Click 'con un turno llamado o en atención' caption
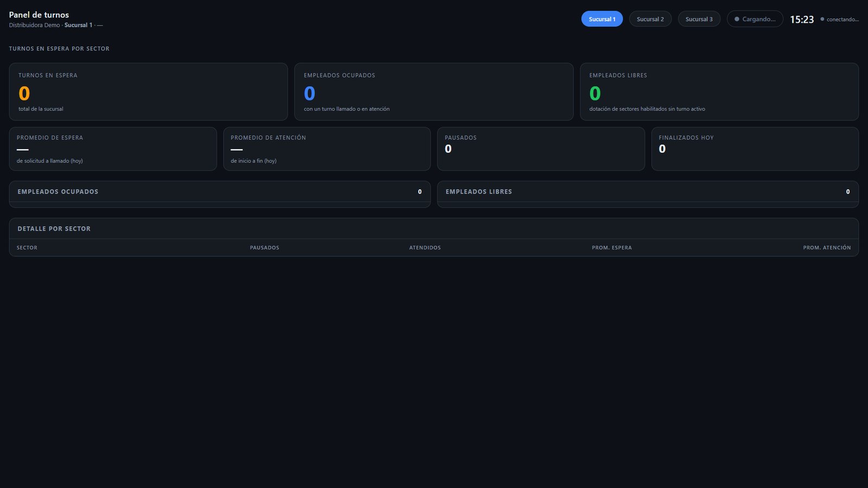Viewport: 868px width, 488px height. [347, 109]
